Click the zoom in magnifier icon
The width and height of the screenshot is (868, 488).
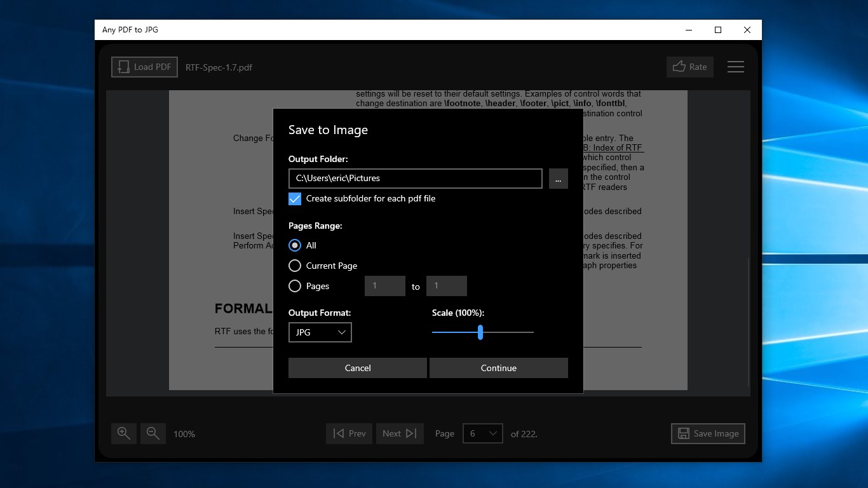click(124, 433)
